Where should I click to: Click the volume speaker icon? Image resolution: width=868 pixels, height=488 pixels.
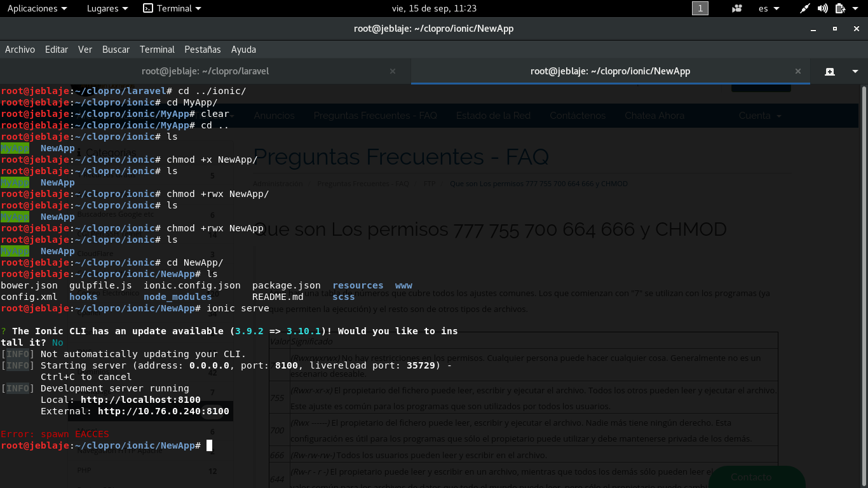coord(823,8)
